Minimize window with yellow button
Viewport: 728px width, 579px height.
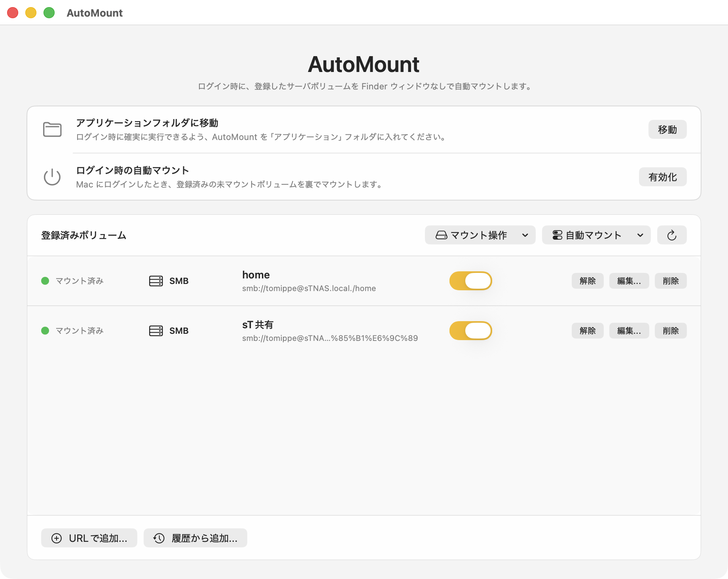click(31, 13)
